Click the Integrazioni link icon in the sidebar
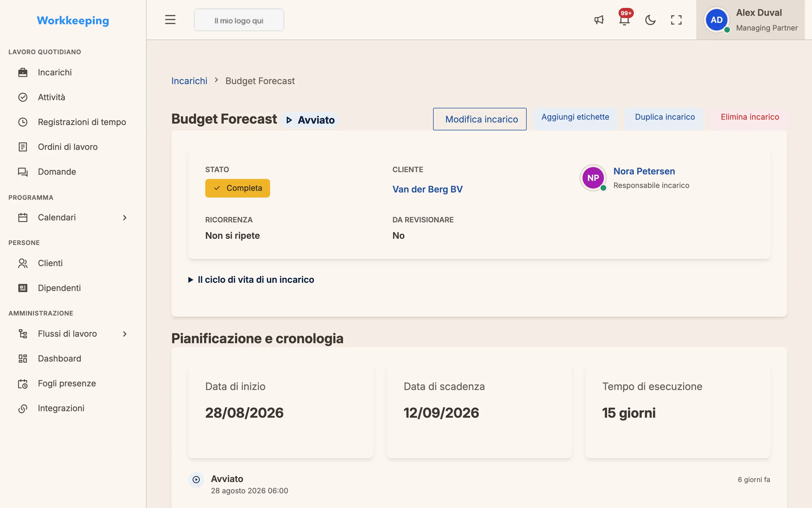Viewport: 812px width, 508px height. point(23,408)
